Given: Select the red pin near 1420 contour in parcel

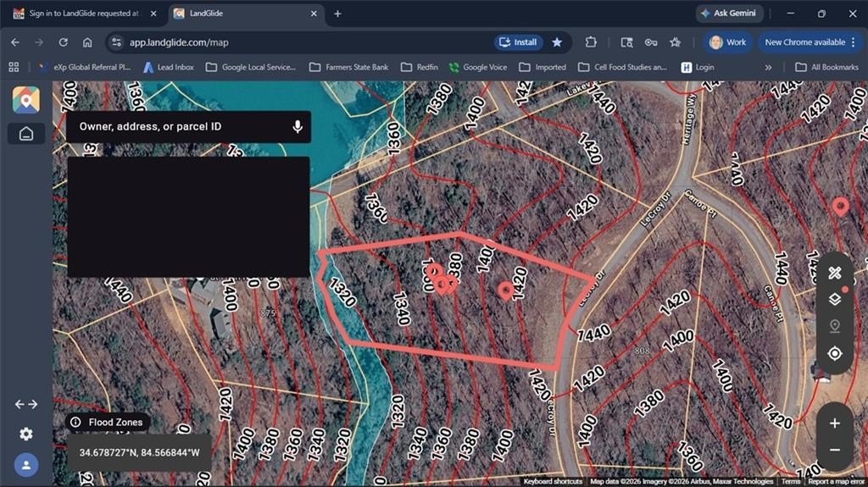Looking at the screenshot, I should (507, 291).
